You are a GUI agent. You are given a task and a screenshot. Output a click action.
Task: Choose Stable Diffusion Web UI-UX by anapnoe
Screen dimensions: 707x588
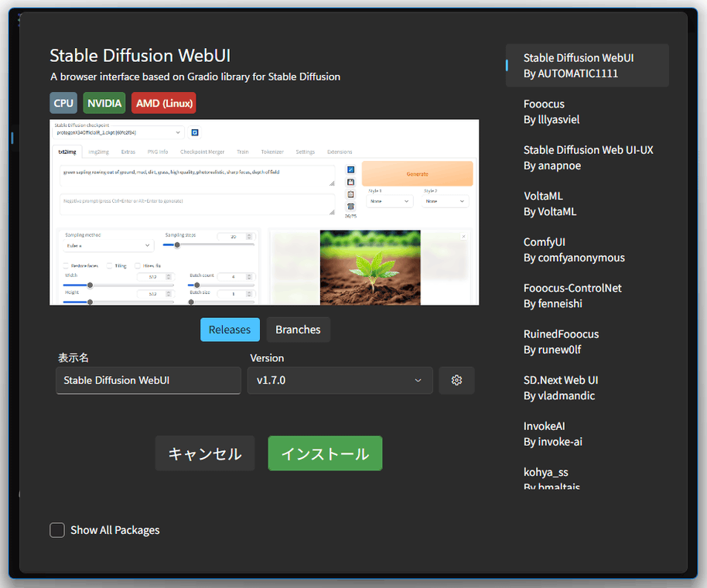[587, 157]
